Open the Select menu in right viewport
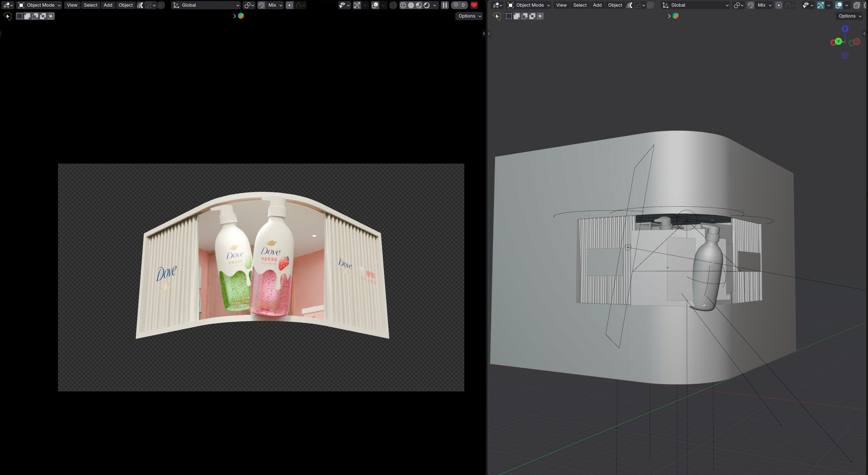The image size is (868, 475). (x=580, y=5)
